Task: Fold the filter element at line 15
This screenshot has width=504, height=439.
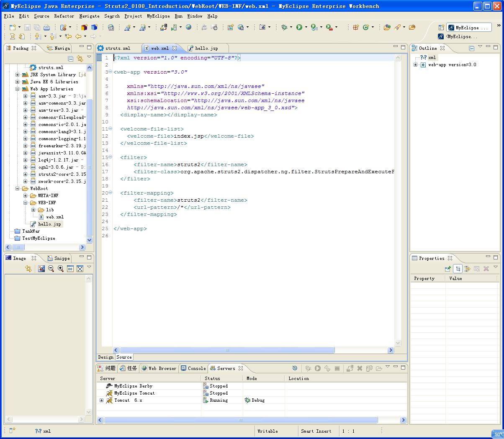Action: click(111, 157)
